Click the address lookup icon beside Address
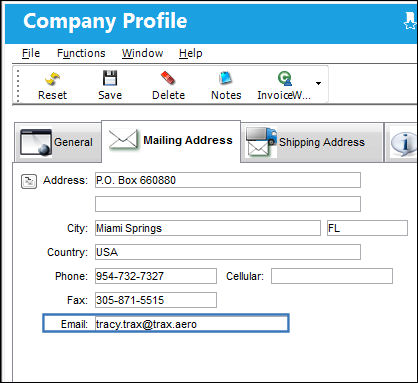418x383 pixels. 29,181
